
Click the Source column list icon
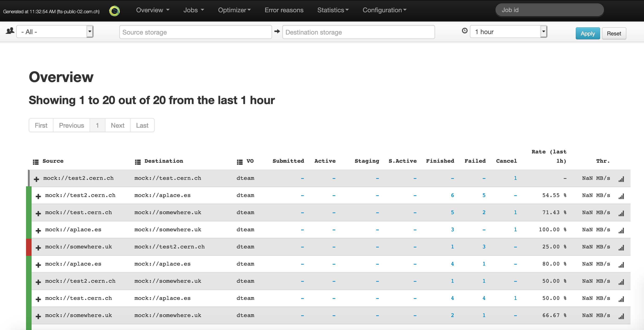coord(36,162)
